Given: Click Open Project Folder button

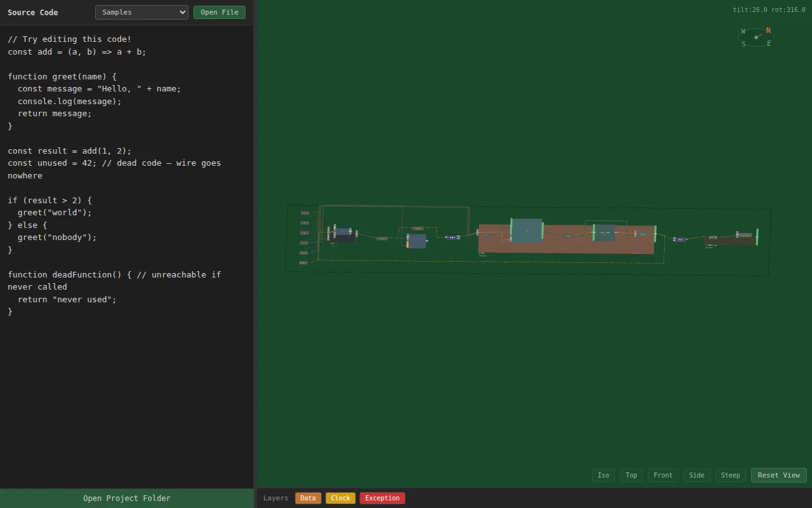Looking at the screenshot, I should pos(127,498).
